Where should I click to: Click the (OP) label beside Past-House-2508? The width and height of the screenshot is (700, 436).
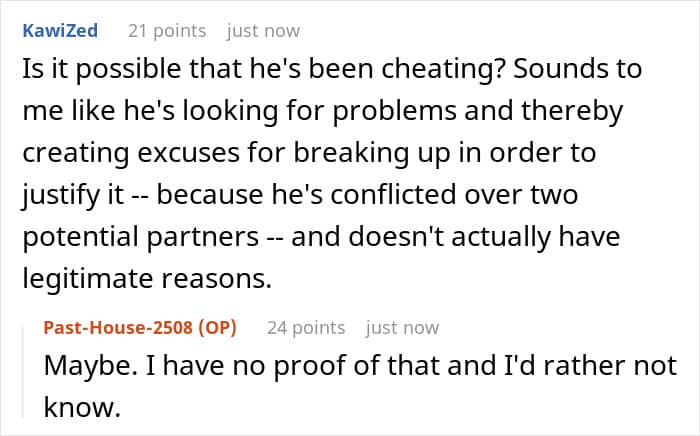point(217,328)
